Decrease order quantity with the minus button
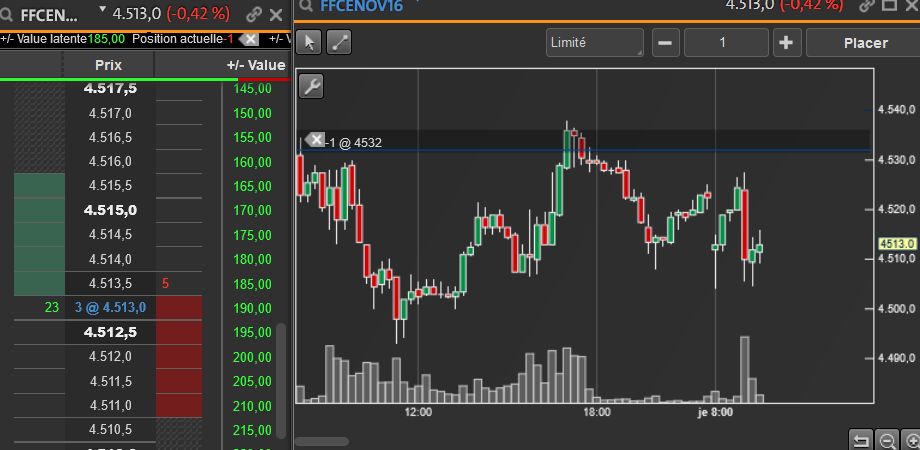Screen dimensions: 920x450 pyautogui.click(x=665, y=43)
